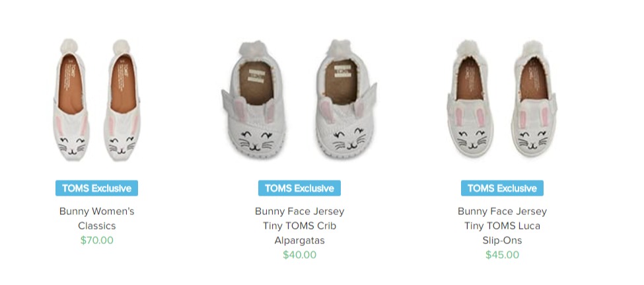The image size is (644, 285).
Task: Select the right Bunny Women's Classics shoe image
Action: pos(122,100)
